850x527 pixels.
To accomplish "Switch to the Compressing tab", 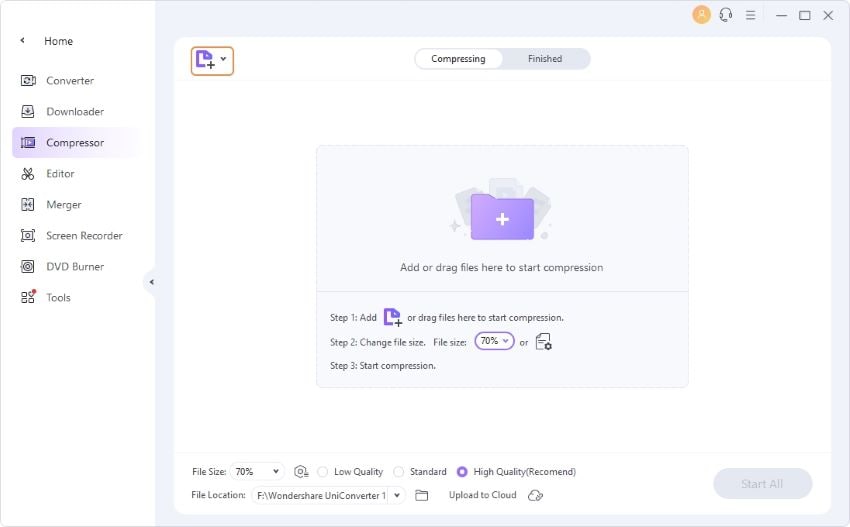I will point(458,59).
